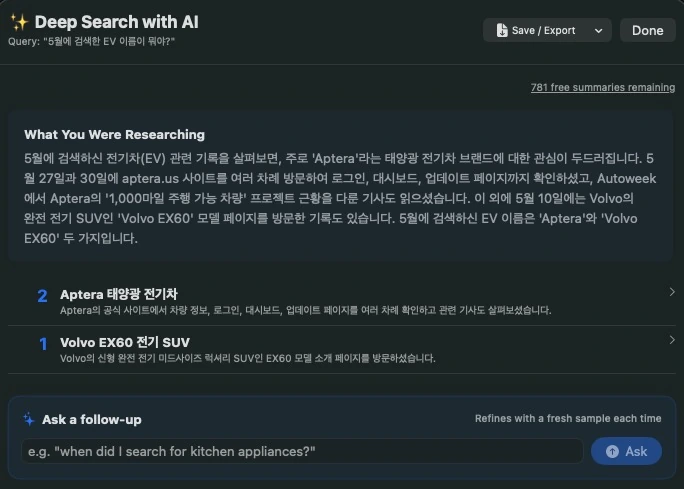This screenshot has height=489, width=684.
Task: Open the 781 free summaries remaining link
Action: pyautogui.click(x=602, y=87)
